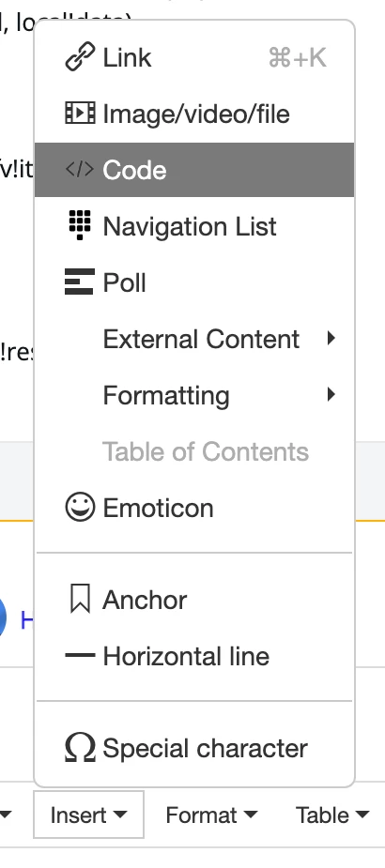This screenshot has width=385, height=868.
Task: Select Formatting menu label
Action: pos(166,395)
